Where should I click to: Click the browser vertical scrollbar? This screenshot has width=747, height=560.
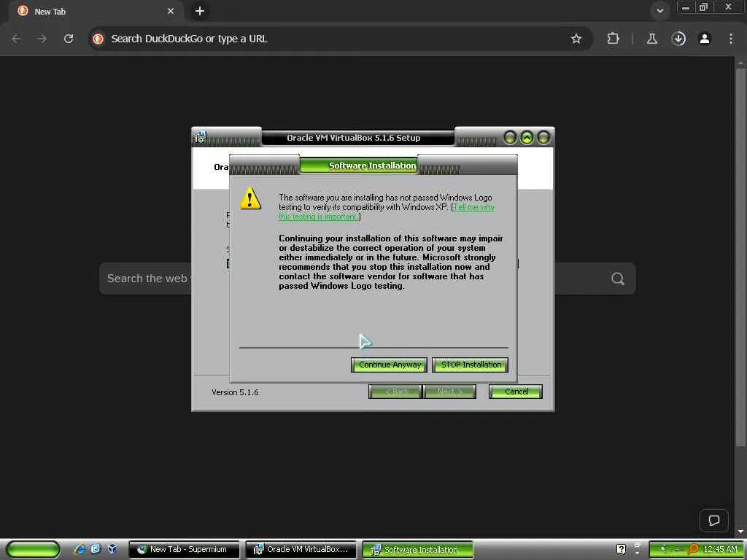point(740,257)
